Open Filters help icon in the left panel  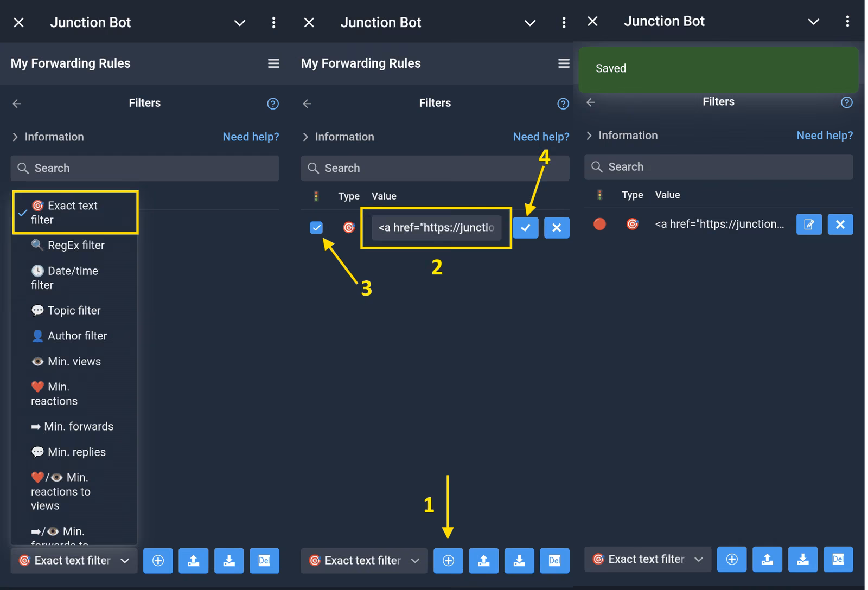[273, 104]
